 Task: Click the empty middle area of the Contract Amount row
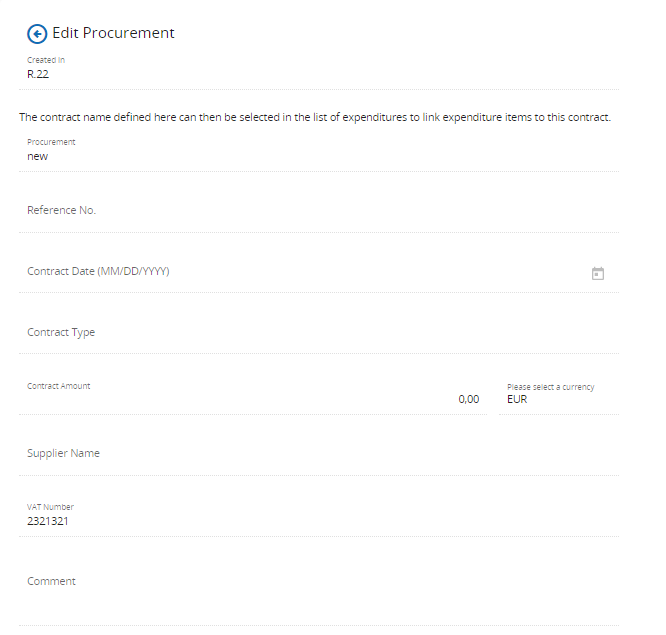[250, 399]
